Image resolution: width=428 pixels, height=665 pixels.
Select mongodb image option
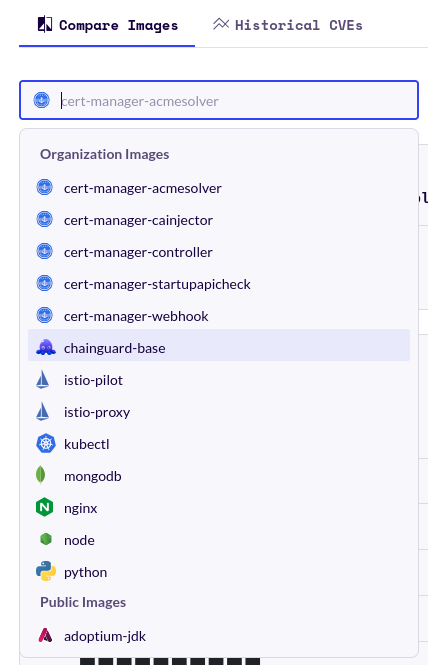[x=219, y=476]
